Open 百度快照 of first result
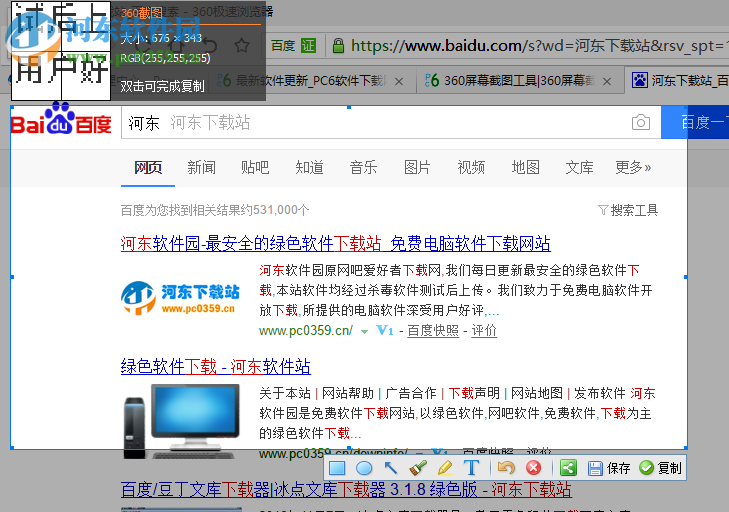Screen dimensions: 729x512 pos(433,331)
